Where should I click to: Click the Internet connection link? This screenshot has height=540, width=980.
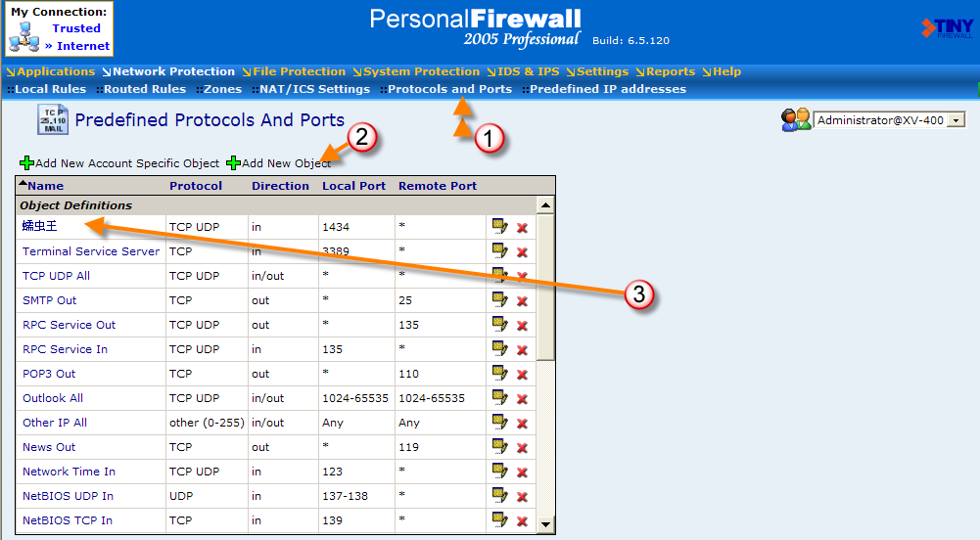tap(83, 46)
